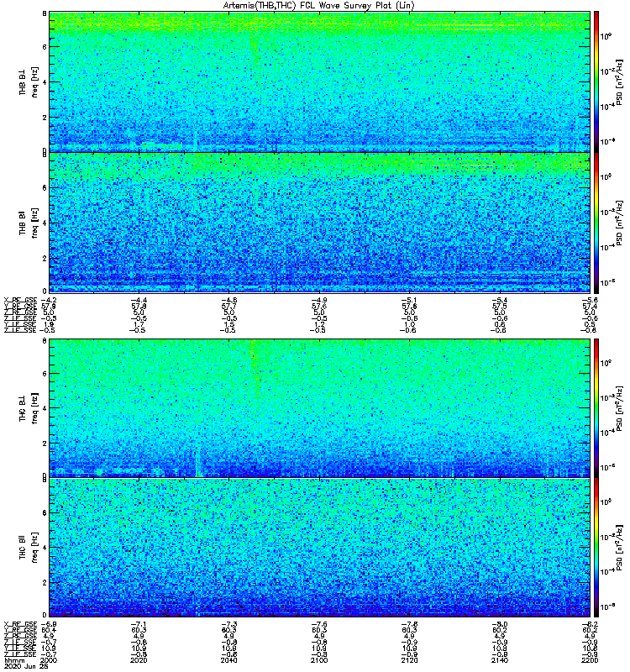Click the 'Artemis(THB,THC) FGL Wave Survey Plot' title

(319, 6)
